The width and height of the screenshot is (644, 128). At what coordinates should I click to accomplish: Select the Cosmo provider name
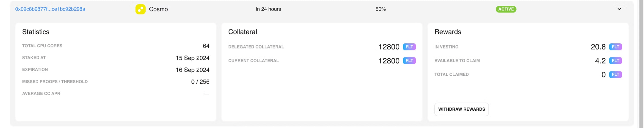pyautogui.click(x=158, y=9)
